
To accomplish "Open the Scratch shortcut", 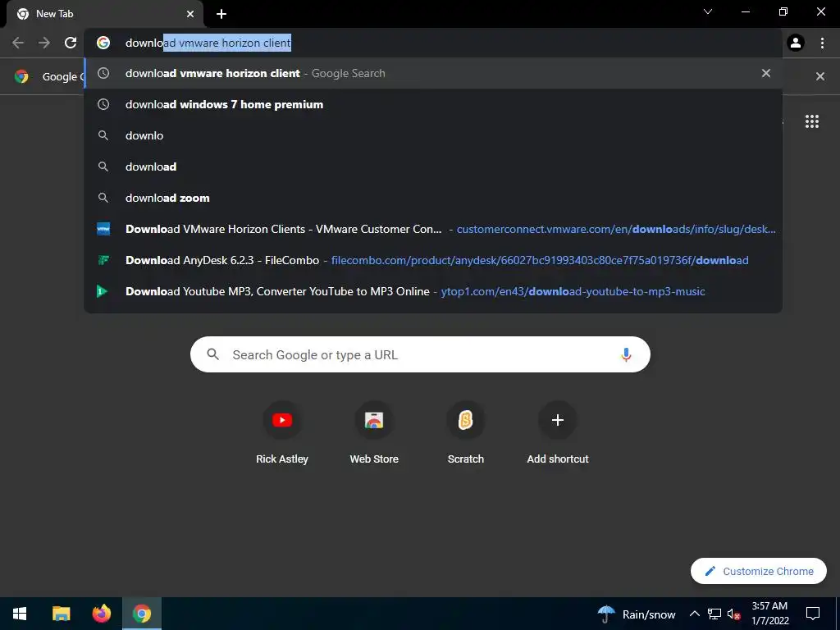I will click(466, 433).
